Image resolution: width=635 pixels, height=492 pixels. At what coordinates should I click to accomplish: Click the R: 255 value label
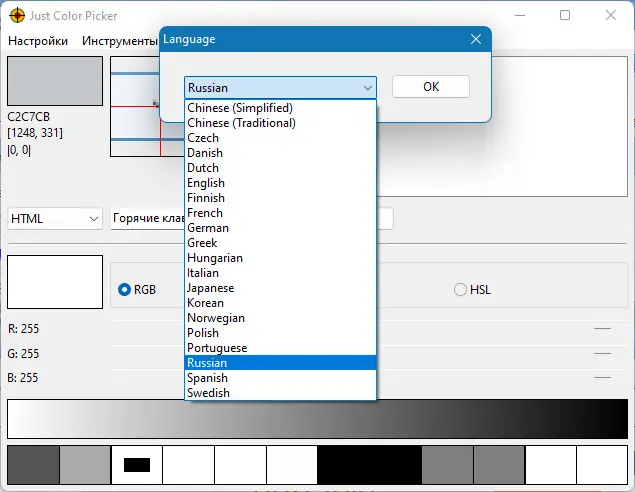[x=23, y=328]
